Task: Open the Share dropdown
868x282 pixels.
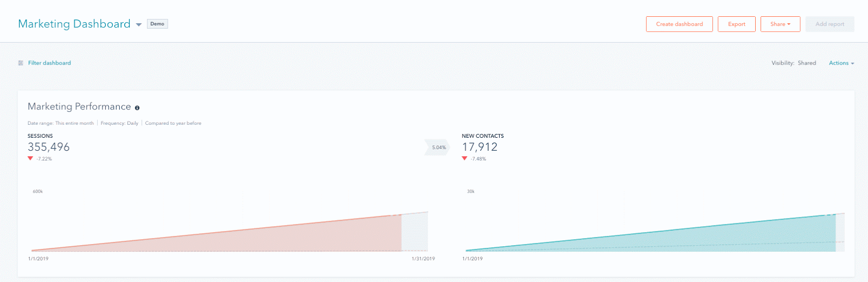Action: 780,24
